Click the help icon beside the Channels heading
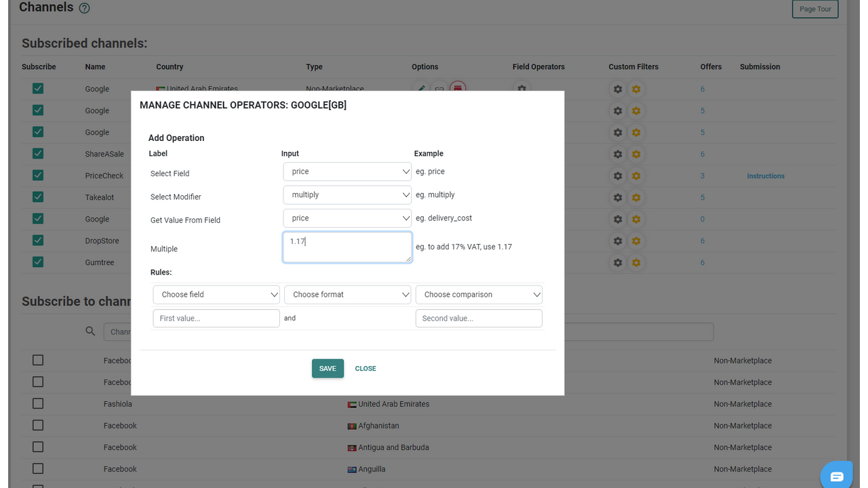The height and width of the screenshot is (488, 868). pyautogui.click(x=83, y=8)
